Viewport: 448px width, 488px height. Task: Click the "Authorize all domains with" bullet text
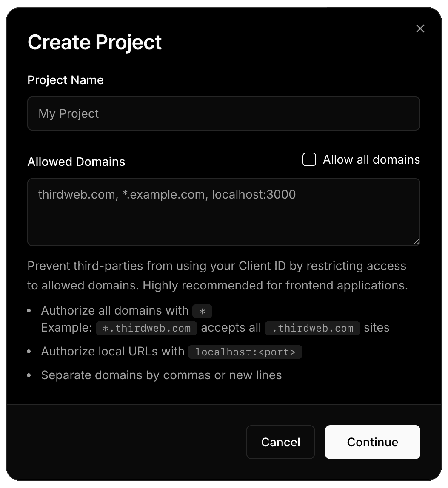pos(115,311)
